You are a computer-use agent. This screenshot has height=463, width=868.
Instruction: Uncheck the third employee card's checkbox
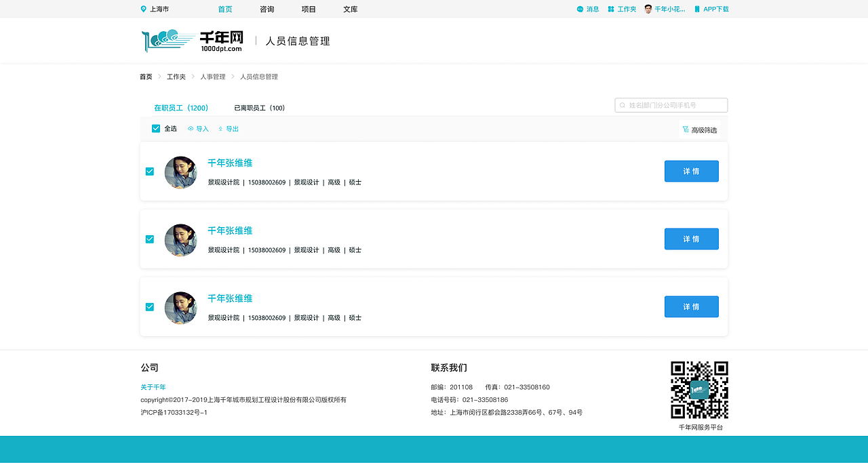pos(150,307)
